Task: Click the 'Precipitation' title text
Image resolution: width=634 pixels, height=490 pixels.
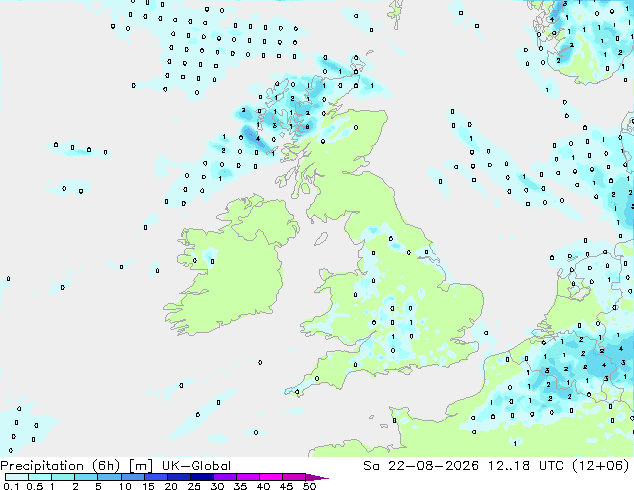Action: tap(42, 466)
